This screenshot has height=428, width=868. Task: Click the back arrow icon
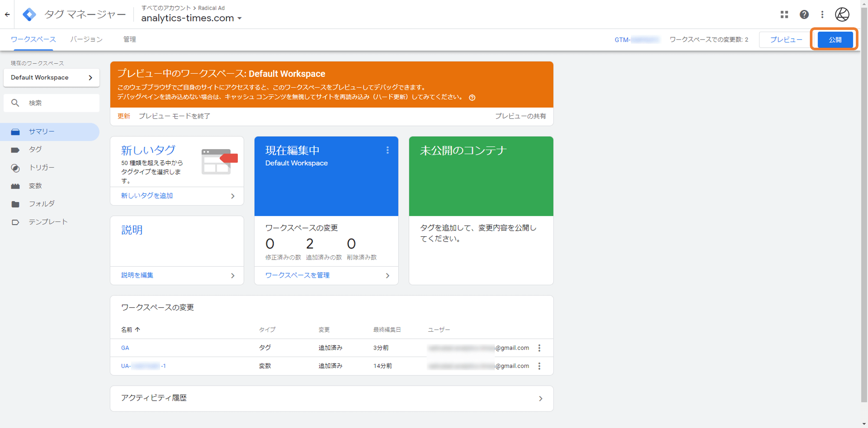7,14
